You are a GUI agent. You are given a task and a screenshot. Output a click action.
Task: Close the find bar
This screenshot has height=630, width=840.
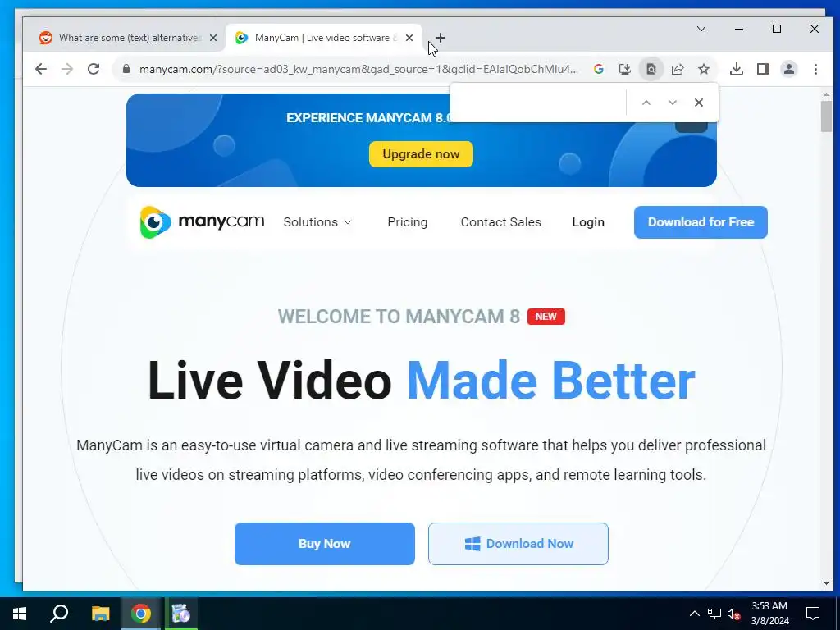click(699, 103)
